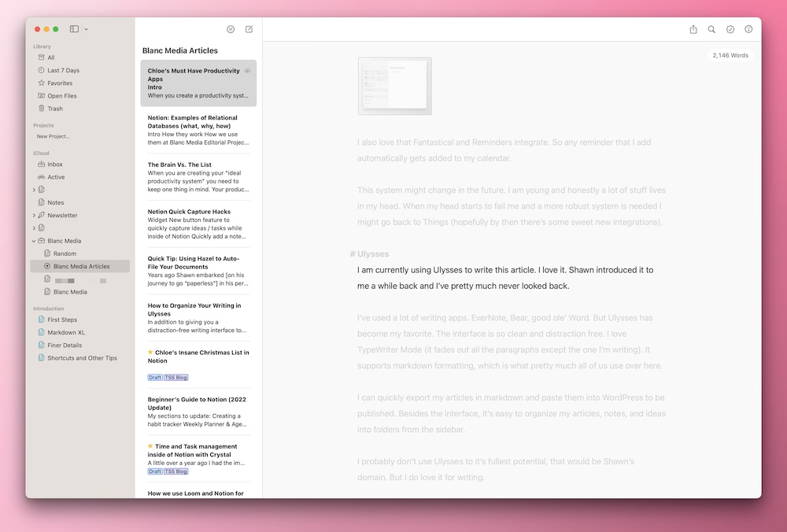Click the 2,146 Words counter
The height and width of the screenshot is (532, 787).
(730, 55)
